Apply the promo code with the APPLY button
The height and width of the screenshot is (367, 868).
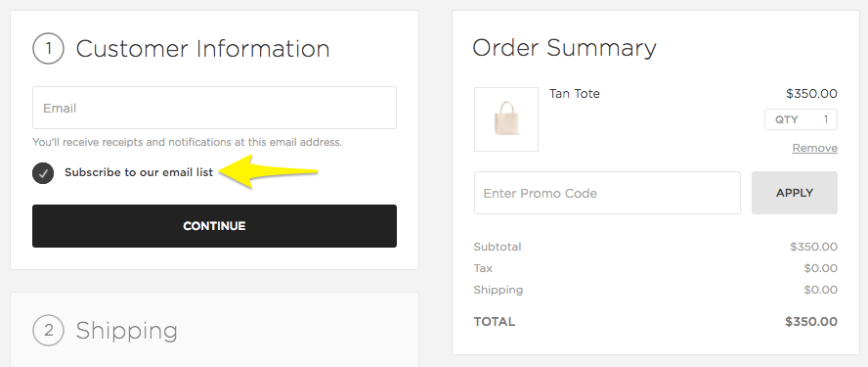pyautogui.click(x=795, y=193)
